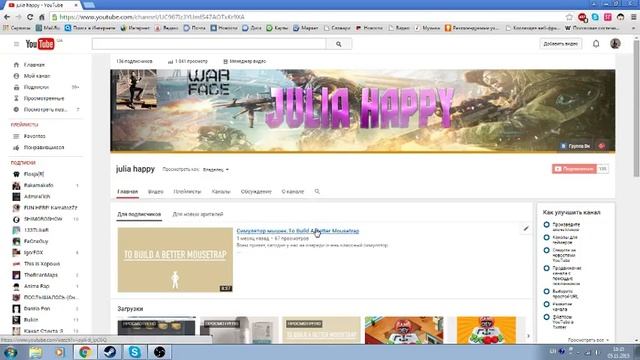640x360 pixels.
Task: Reload the page in Chrome
Action: [30, 17]
